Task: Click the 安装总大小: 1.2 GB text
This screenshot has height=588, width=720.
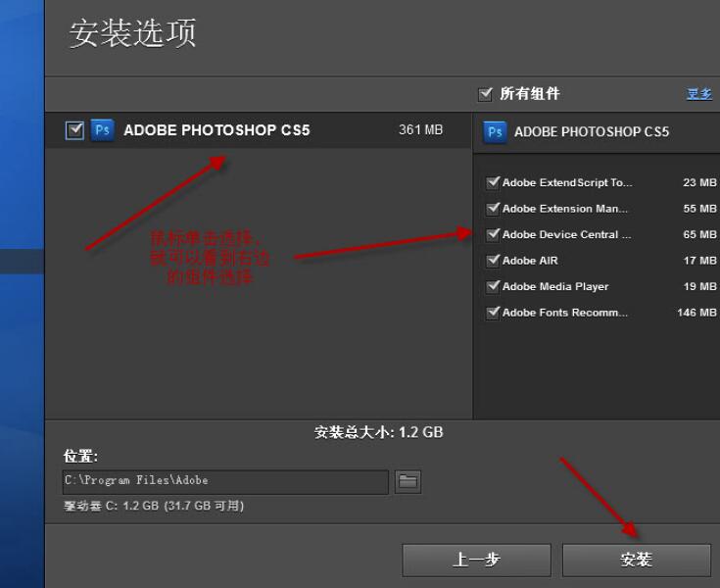Action: [x=379, y=432]
